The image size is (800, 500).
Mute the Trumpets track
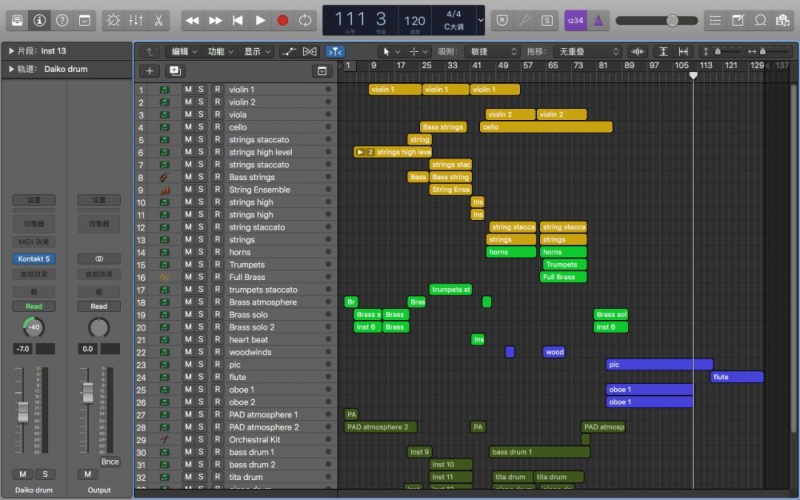click(188, 264)
